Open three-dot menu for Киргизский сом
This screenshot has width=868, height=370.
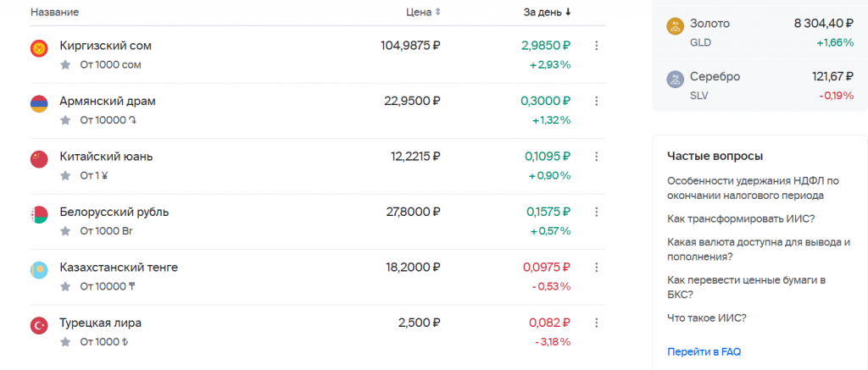pos(596,46)
